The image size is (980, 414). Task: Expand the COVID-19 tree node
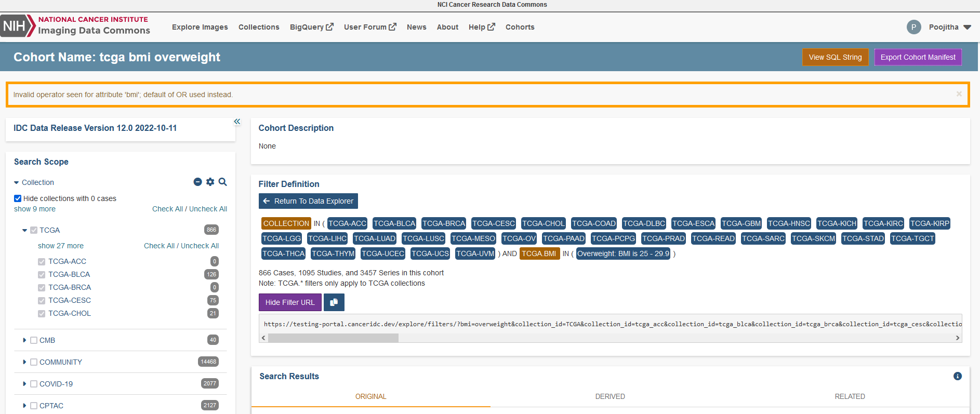pyautogui.click(x=24, y=384)
